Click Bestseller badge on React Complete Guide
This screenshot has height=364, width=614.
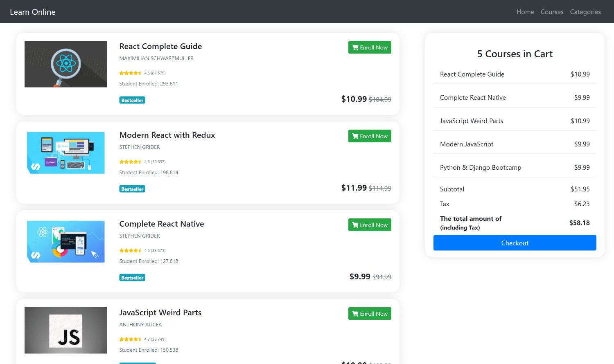(x=132, y=100)
